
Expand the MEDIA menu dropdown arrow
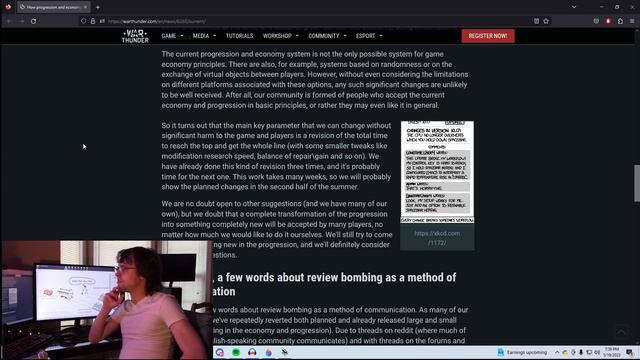pyautogui.click(x=215, y=36)
